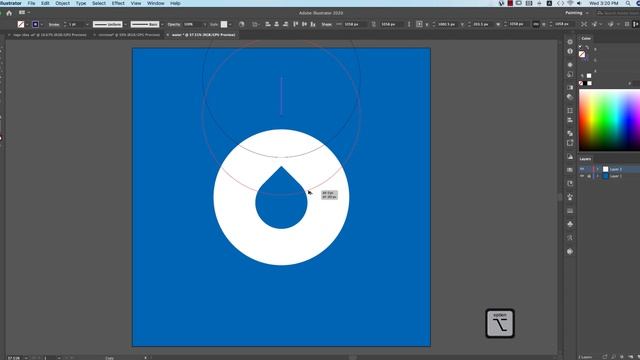Image resolution: width=640 pixels, height=360 pixels.
Task: Open the File menu
Action: pyautogui.click(x=31, y=3)
